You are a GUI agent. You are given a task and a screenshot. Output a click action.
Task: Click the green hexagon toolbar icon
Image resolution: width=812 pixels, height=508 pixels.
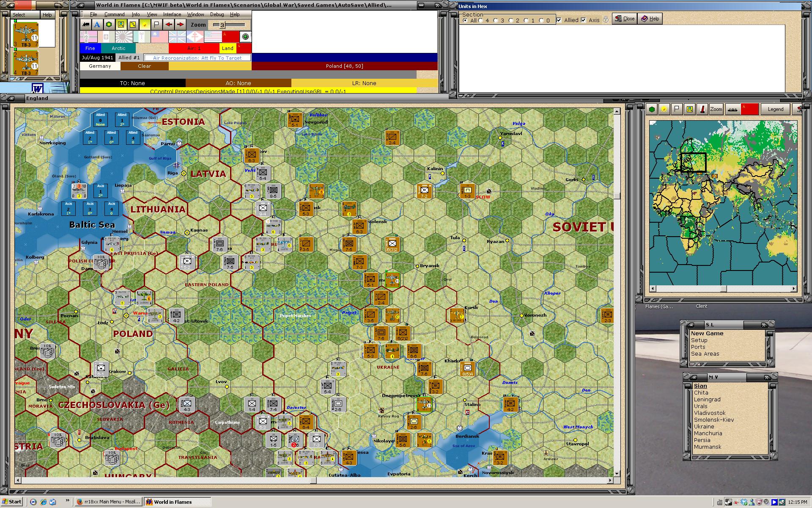tap(109, 25)
